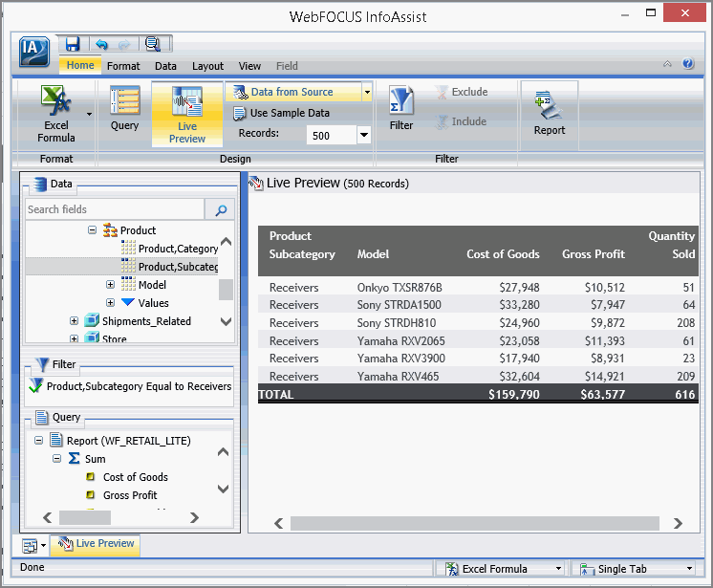Expand the Model tree node

click(x=110, y=285)
